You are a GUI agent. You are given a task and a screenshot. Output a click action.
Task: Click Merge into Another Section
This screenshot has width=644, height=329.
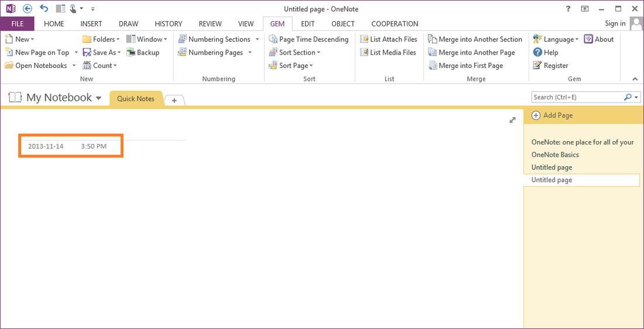[x=475, y=39]
